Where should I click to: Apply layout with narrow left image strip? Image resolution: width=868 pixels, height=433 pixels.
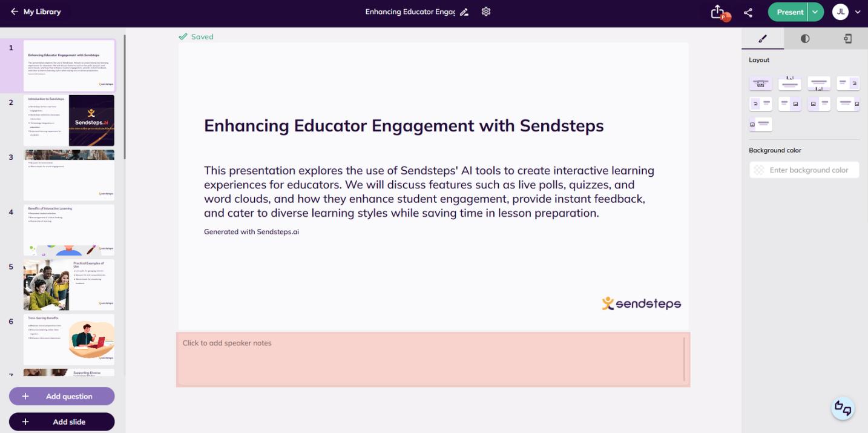pyautogui.click(x=761, y=124)
